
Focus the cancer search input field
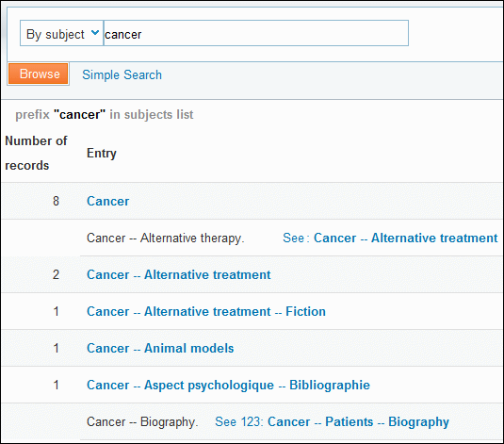click(256, 33)
